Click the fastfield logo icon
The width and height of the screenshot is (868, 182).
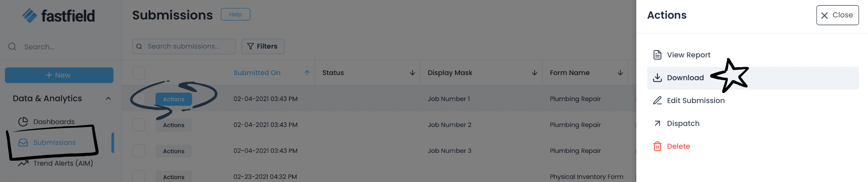coord(30,16)
